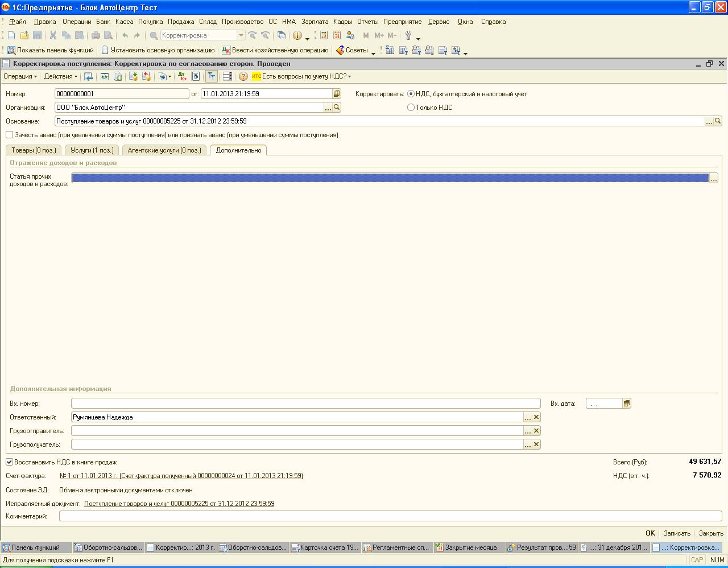Viewport: 728px width, 568px height.
Task: Expand the Действия dropdown menu
Action: tap(60, 76)
